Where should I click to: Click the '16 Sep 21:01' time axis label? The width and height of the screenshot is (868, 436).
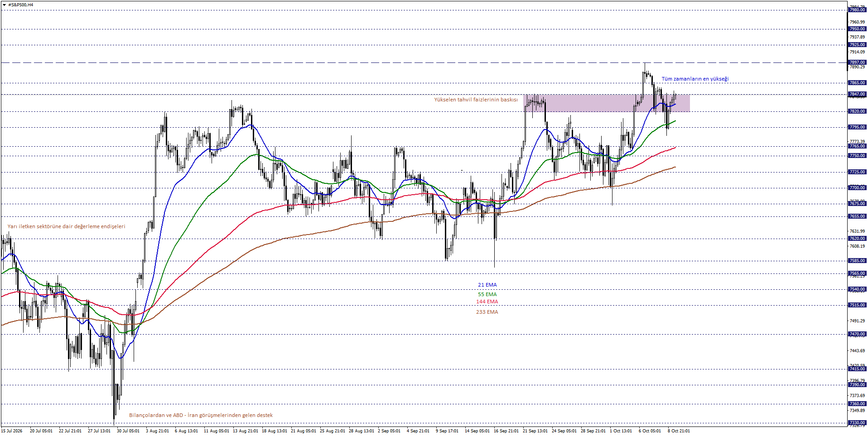(x=506, y=431)
